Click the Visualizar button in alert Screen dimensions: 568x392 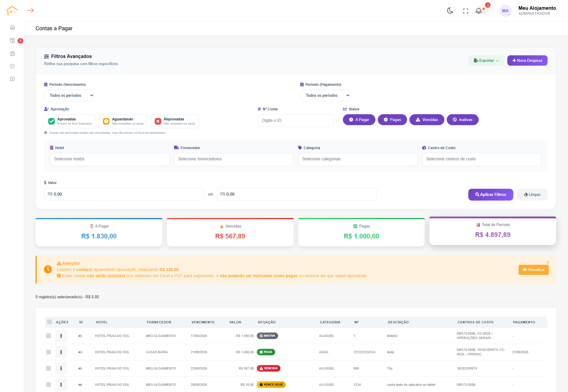pyautogui.click(x=534, y=270)
